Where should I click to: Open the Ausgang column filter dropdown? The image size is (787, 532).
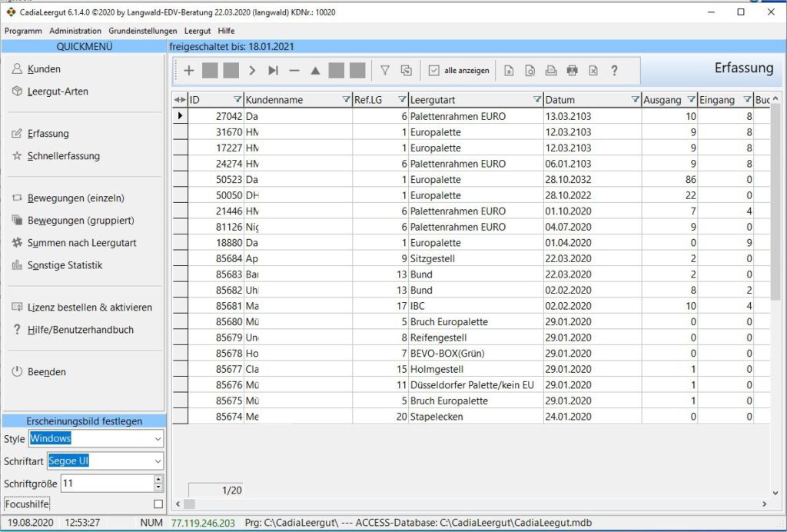click(691, 99)
